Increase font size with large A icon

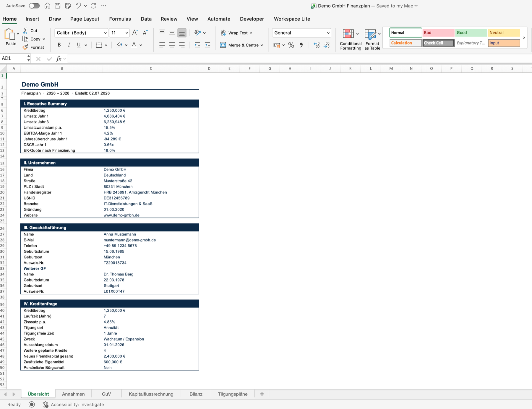pos(135,33)
